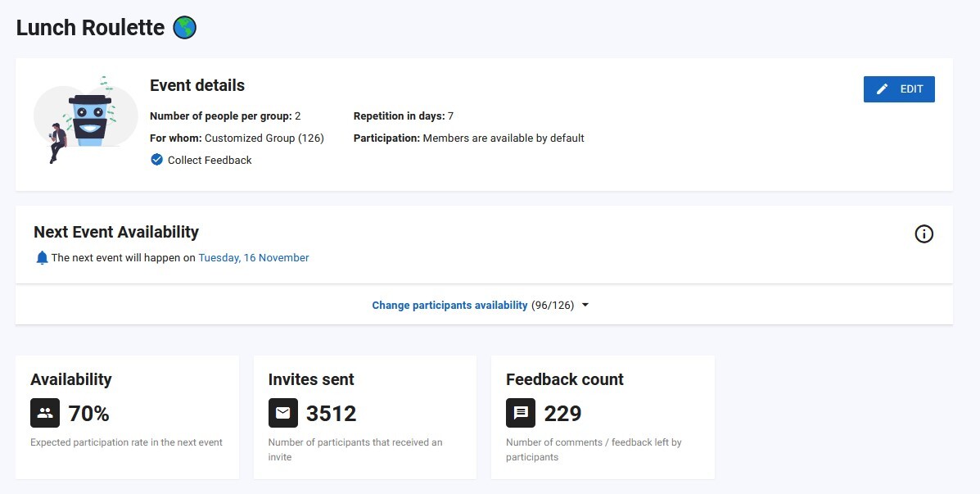Select the Invites sent statistics card
The image size is (980, 494).
[x=365, y=417]
